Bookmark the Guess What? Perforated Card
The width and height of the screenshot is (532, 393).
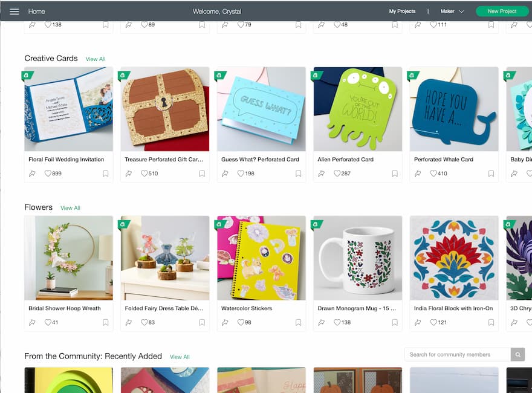click(x=298, y=174)
